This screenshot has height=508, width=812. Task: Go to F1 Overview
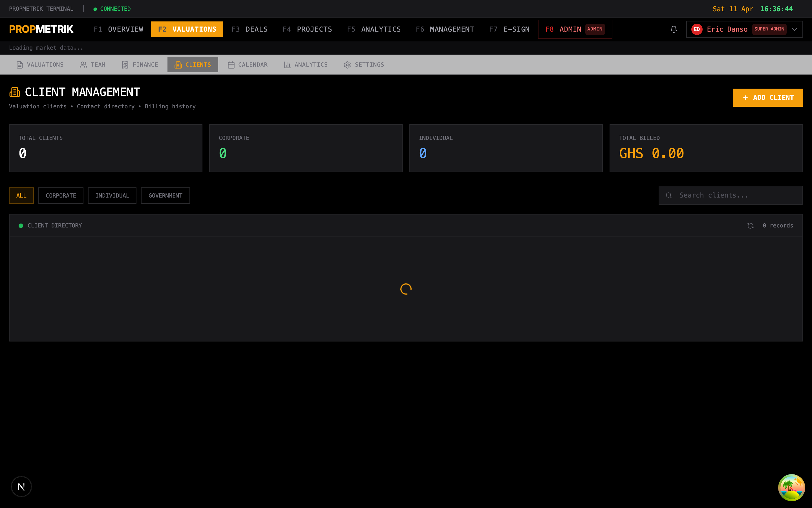[118, 29]
